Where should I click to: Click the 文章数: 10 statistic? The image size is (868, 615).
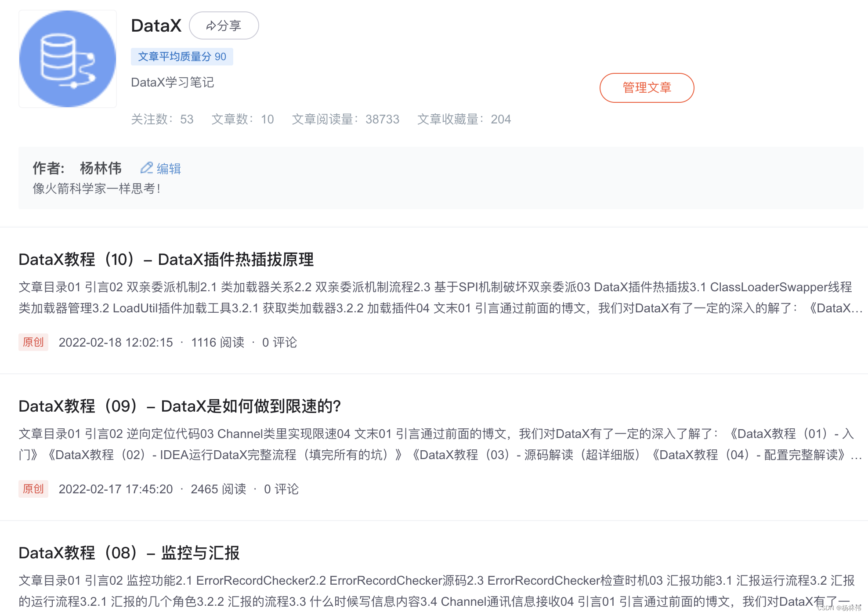(242, 119)
